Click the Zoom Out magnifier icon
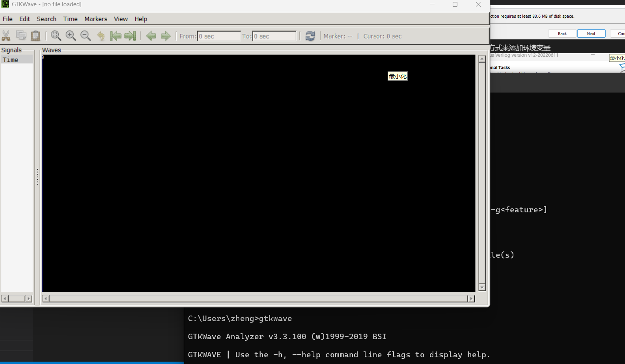 coord(86,36)
